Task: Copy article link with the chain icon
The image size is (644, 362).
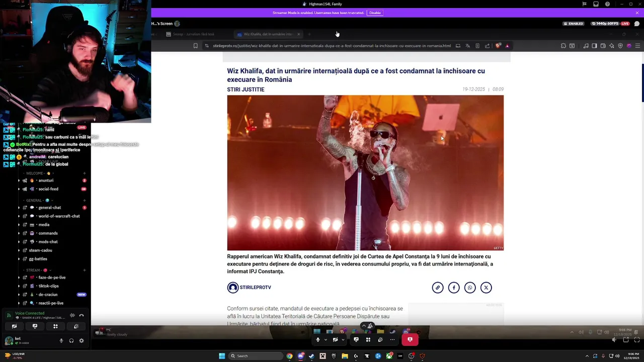Action: click(438, 288)
